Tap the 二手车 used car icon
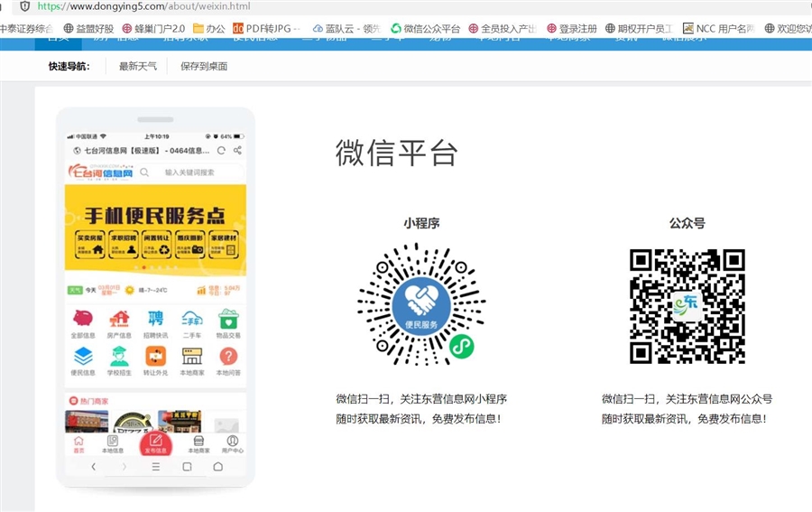 192,320
